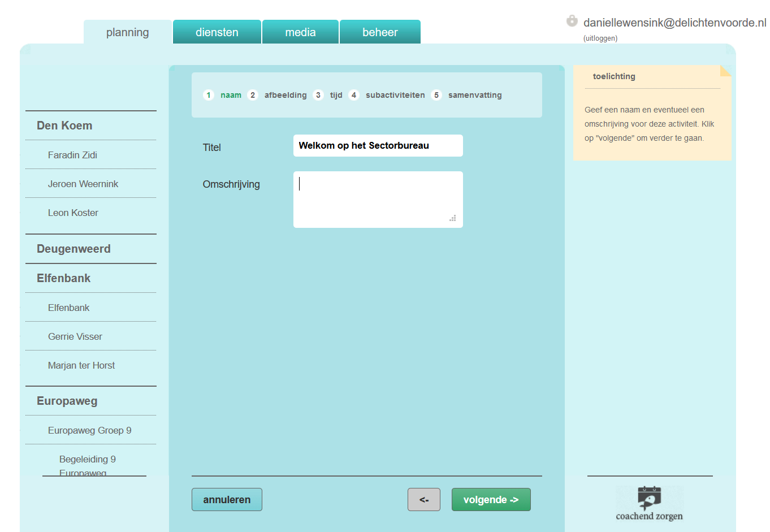This screenshot has height=532, width=770.
Task: Open the Deugenweerd group
Action: pos(73,249)
